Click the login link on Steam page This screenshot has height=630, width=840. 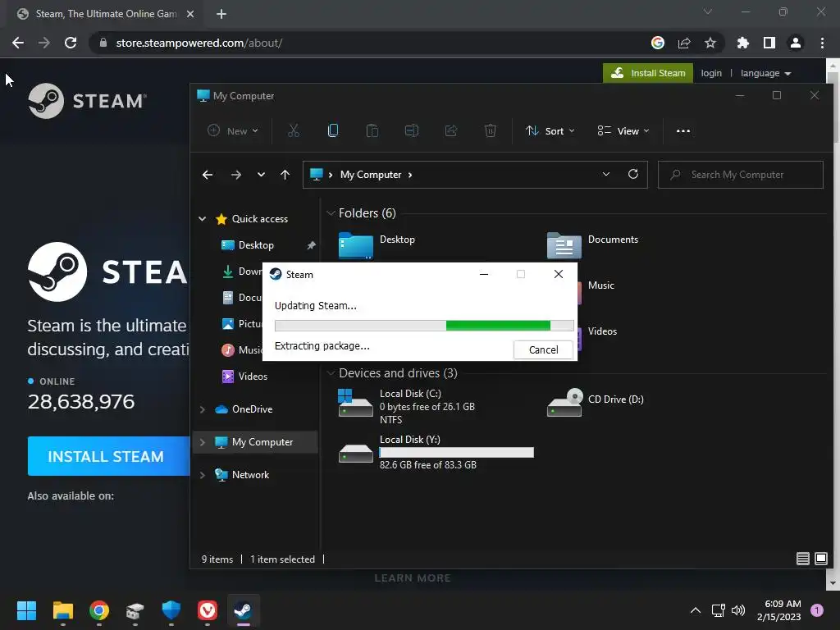[711, 73]
